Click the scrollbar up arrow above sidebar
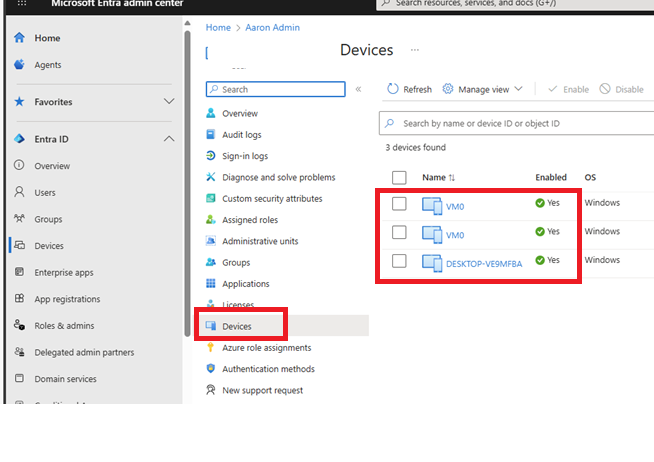 point(188,23)
